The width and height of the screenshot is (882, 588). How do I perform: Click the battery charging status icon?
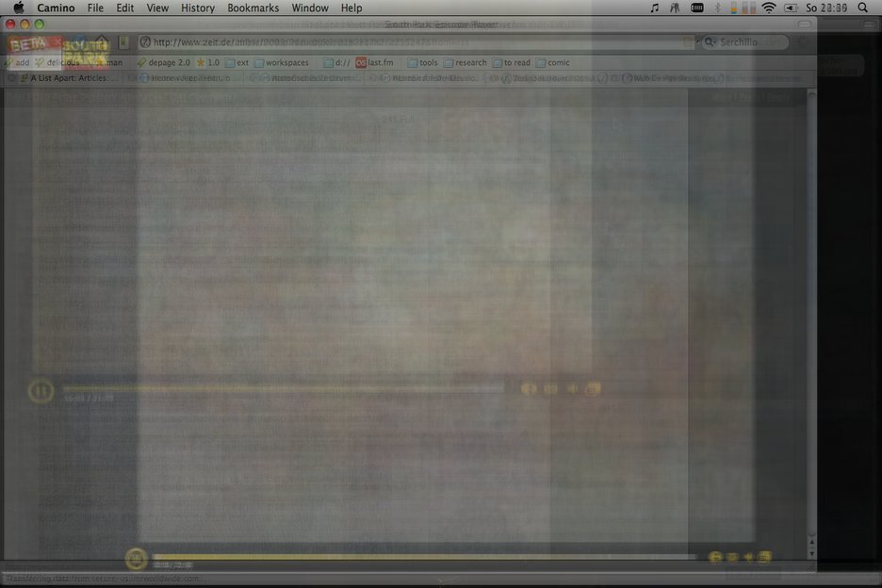791,8
